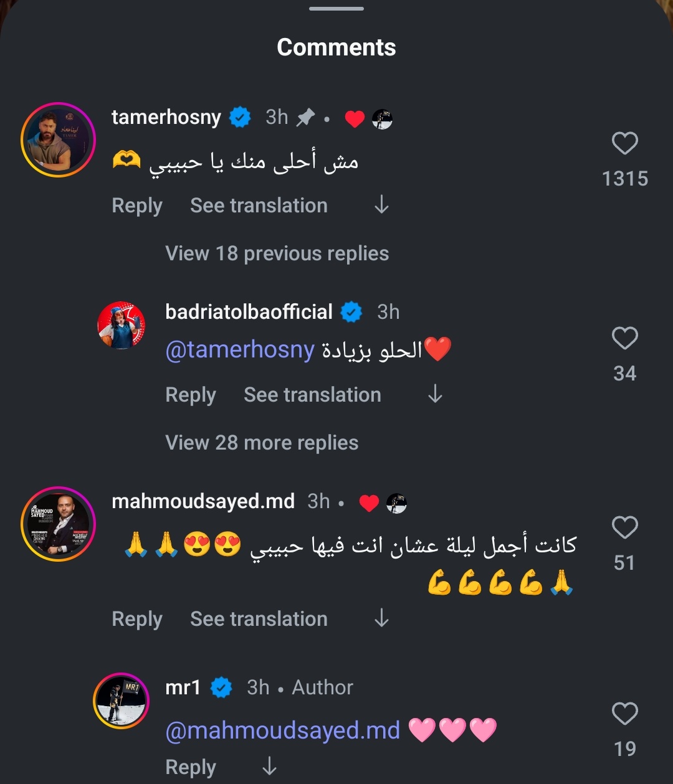Open badriatolbaofficial's avatar
Viewport: 673px width, 784px height.
point(122,325)
